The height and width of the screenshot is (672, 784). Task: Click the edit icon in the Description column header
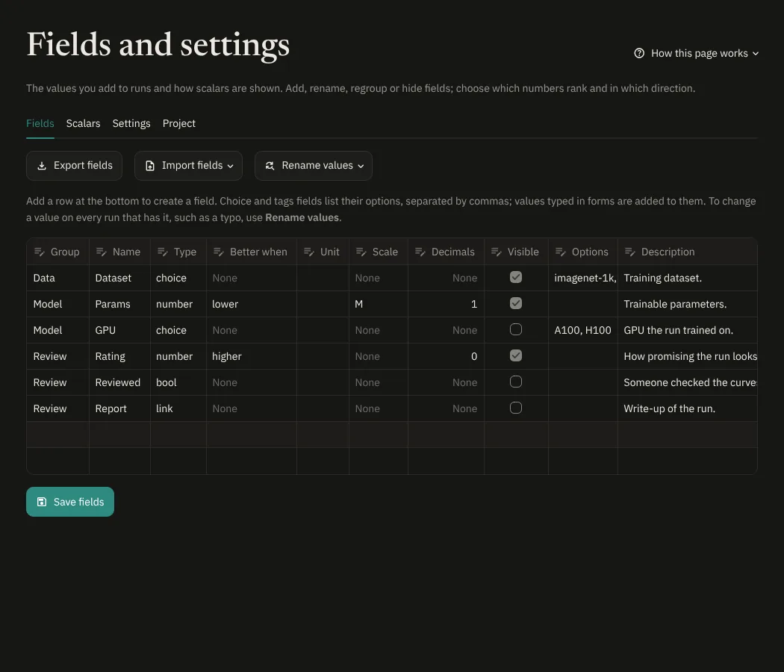point(630,252)
